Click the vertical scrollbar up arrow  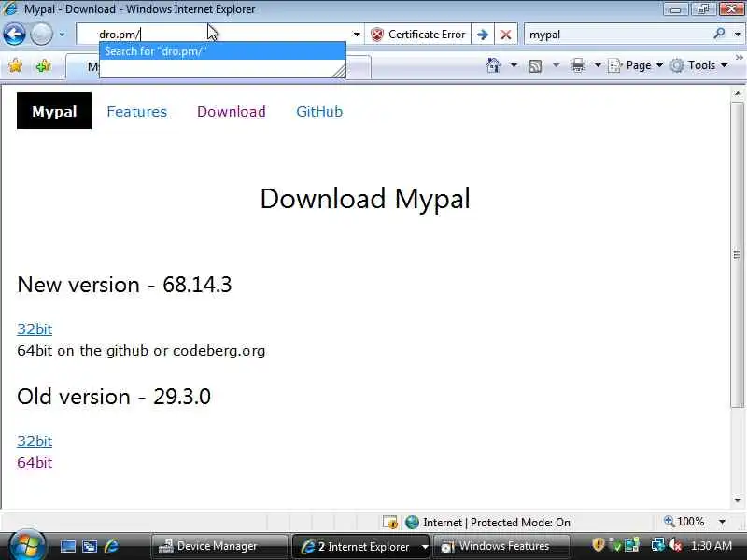[x=738, y=94]
